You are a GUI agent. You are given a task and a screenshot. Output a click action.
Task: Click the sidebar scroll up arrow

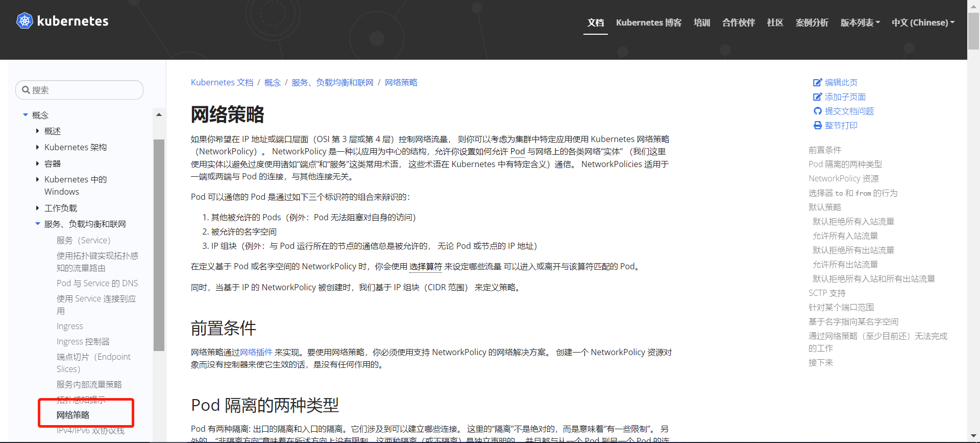(159, 115)
